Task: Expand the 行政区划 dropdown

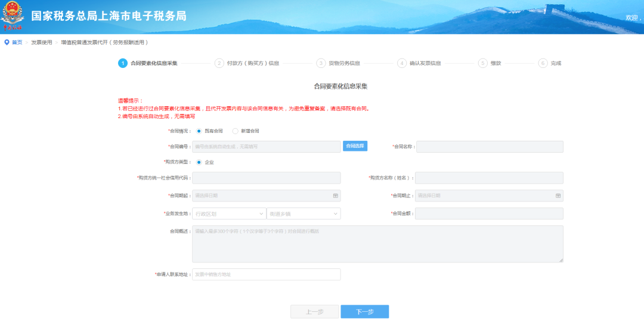Action: coord(229,213)
